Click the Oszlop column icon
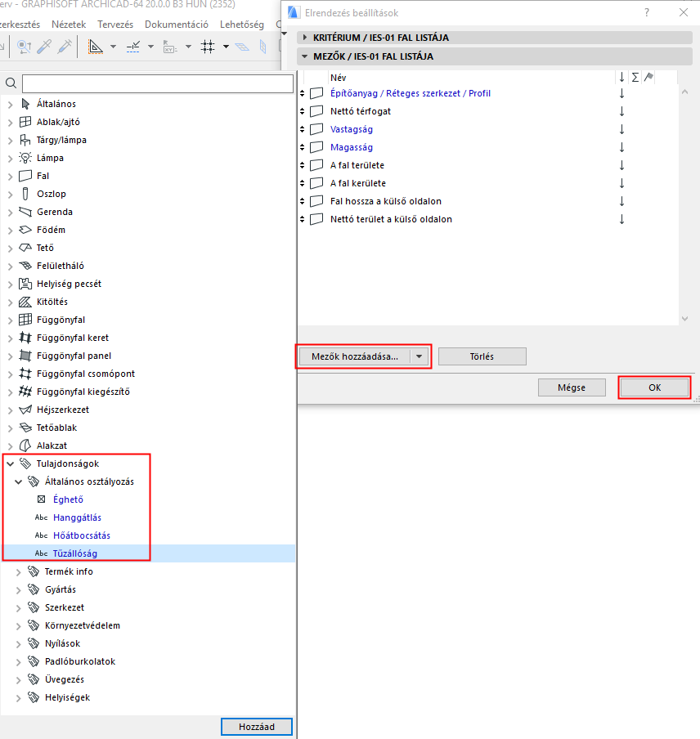Image resolution: width=700 pixels, height=739 pixels. click(25, 194)
